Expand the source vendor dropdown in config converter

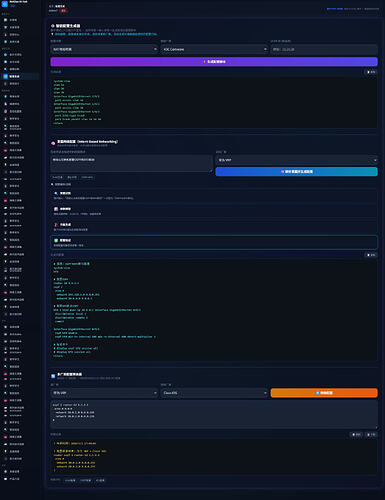pyautogui.click(x=104, y=393)
